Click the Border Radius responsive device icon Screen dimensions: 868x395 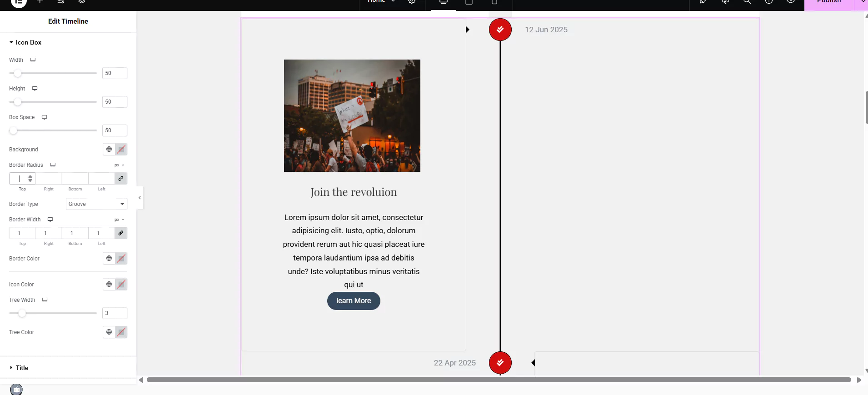pos(53,165)
